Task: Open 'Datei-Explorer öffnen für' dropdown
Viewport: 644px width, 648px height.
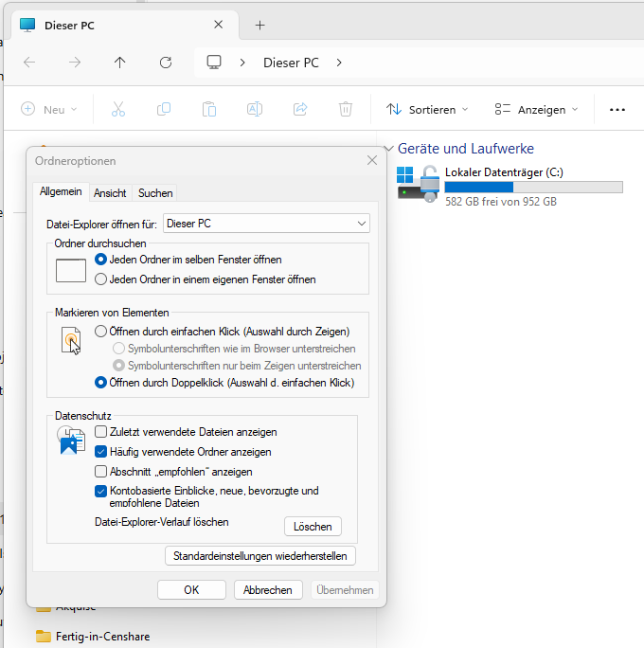Action: [x=266, y=224]
